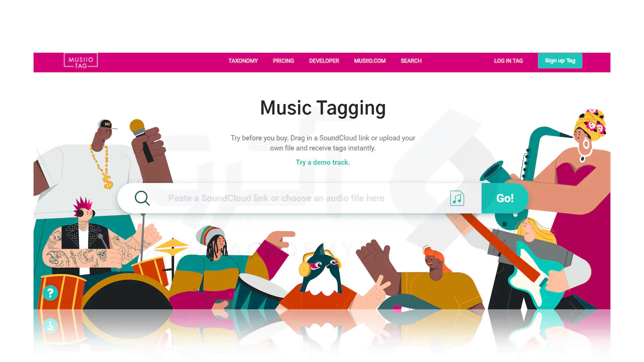The image size is (644, 362).
Task: Click the Log In Tag link
Action: tap(508, 61)
